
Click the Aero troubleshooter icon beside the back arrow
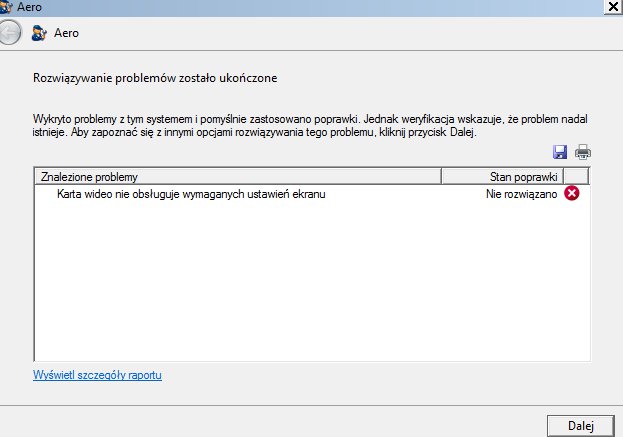click(39, 33)
